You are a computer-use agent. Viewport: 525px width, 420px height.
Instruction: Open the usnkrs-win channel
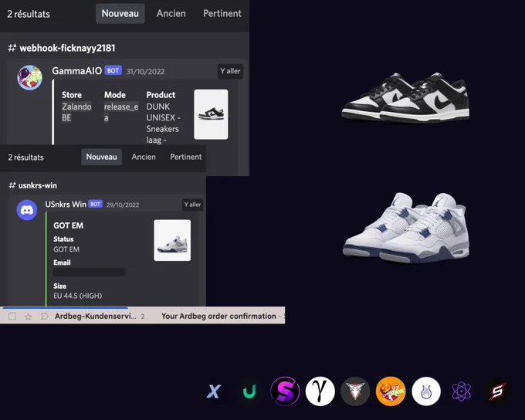pos(38,185)
